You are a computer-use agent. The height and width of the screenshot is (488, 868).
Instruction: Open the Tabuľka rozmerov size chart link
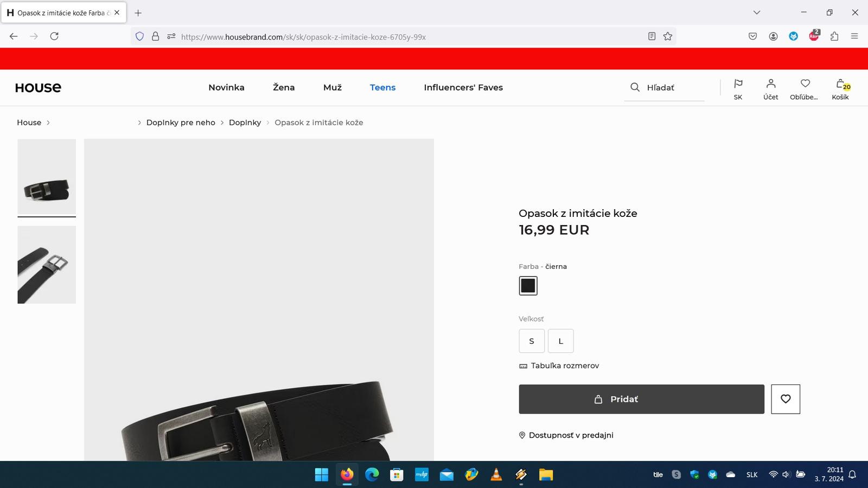click(564, 366)
